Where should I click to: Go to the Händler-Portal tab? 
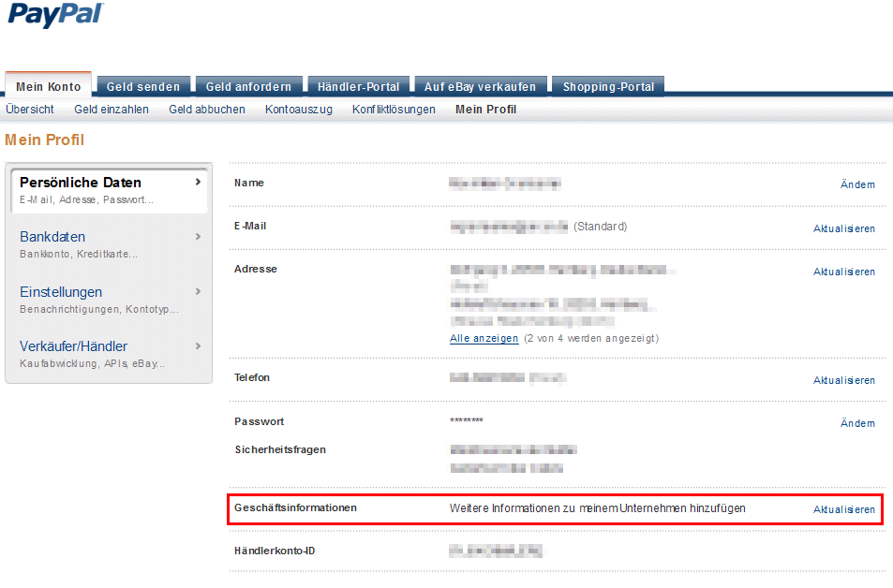pyautogui.click(x=359, y=86)
